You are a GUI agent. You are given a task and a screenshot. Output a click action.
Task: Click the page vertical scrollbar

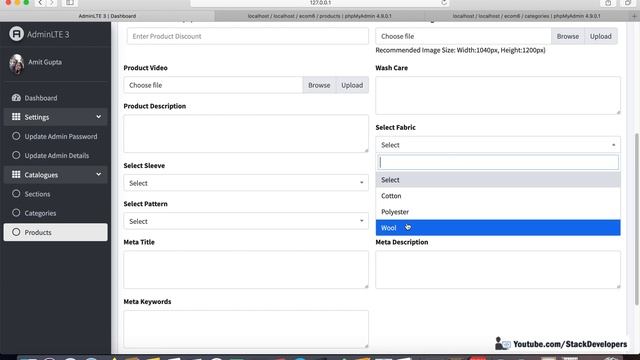[636, 219]
